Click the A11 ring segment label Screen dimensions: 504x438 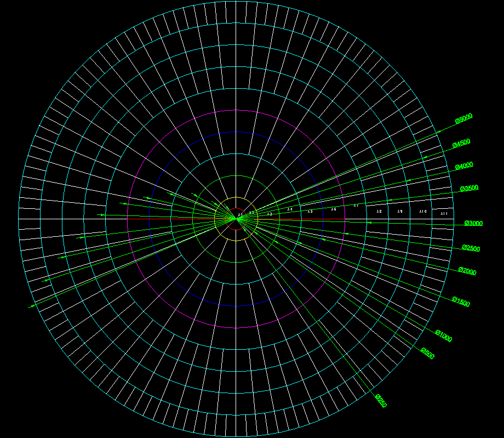coord(444,213)
